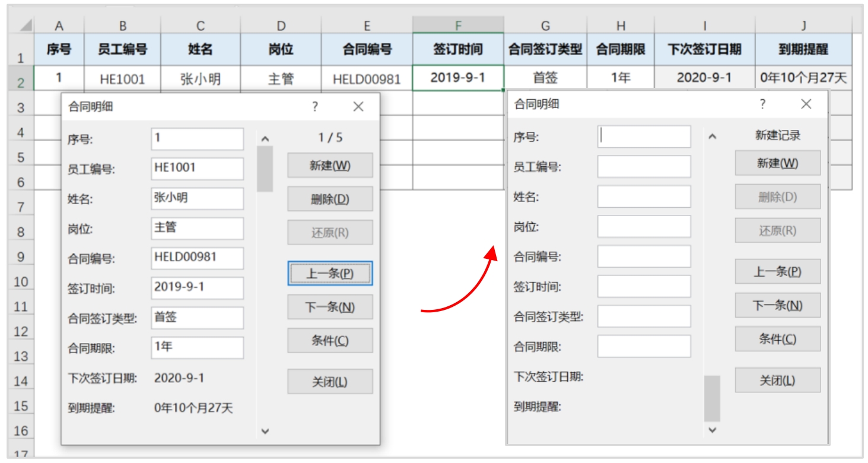The image size is (868, 463).
Task: Click the 下一条(N) button in the right dialog
Action: click(x=777, y=305)
